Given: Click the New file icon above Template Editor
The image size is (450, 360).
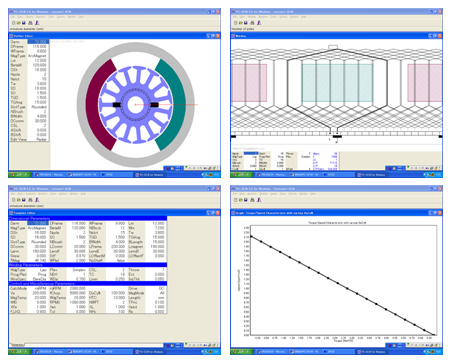Looking at the screenshot, I should pos(14,200).
